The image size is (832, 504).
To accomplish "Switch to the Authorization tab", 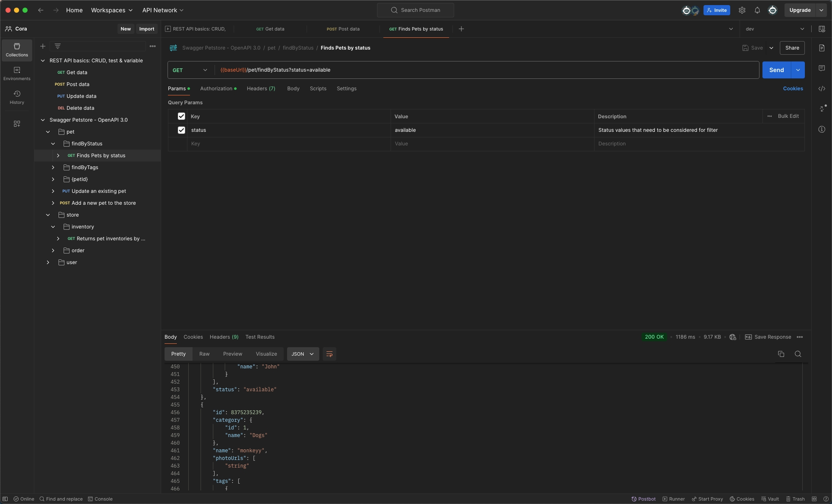I will (218, 89).
